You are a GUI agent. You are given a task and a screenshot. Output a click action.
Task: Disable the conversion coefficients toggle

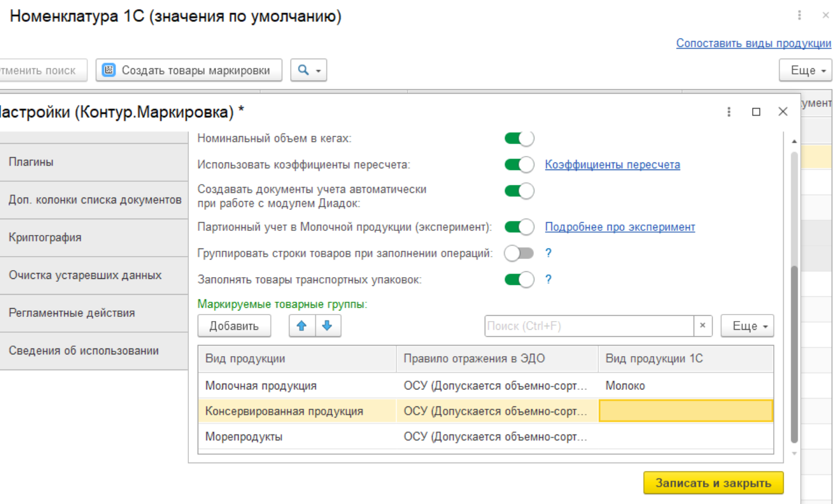tap(519, 165)
